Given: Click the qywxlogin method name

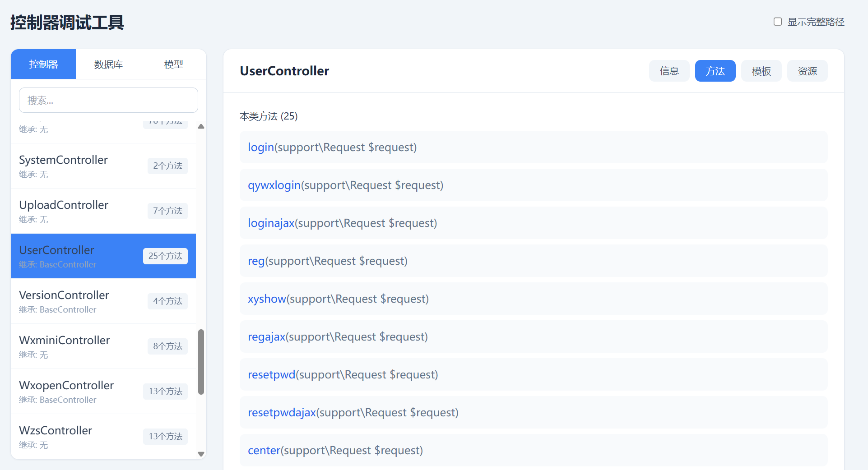Looking at the screenshot, I should 274,185.
